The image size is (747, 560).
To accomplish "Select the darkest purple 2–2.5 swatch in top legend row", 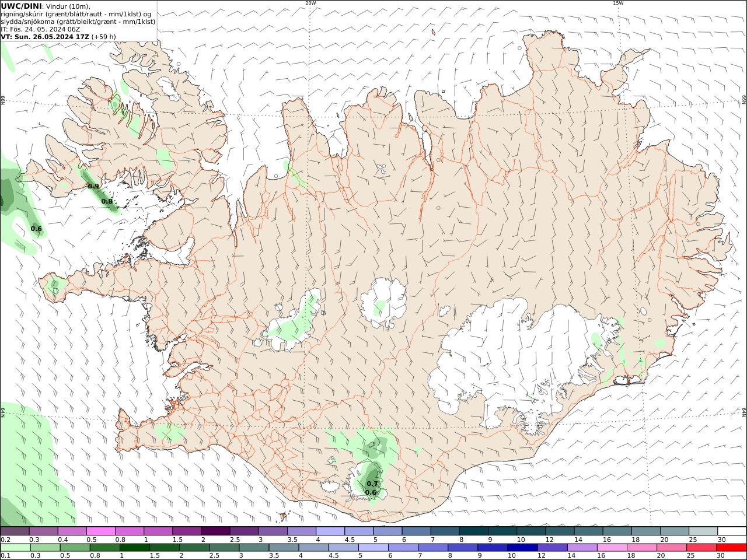I will click(215, 531).
